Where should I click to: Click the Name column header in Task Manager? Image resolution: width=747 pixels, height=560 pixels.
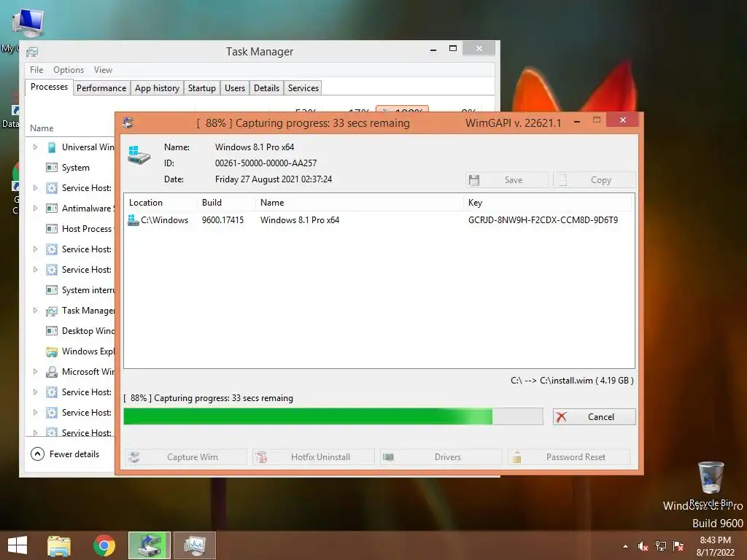click(42, 128)
